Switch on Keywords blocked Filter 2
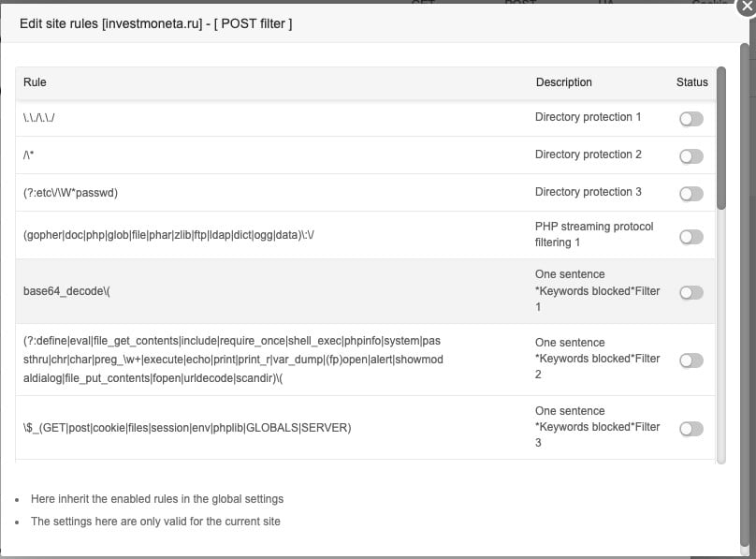756x559 pixels. 691,360
